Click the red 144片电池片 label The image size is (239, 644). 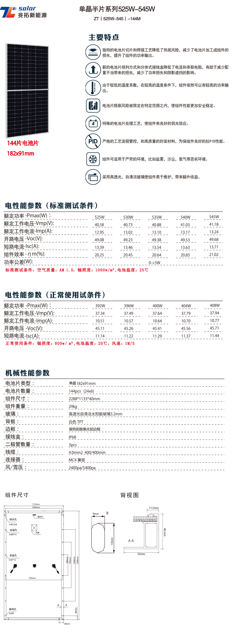[x=23, y=143]
